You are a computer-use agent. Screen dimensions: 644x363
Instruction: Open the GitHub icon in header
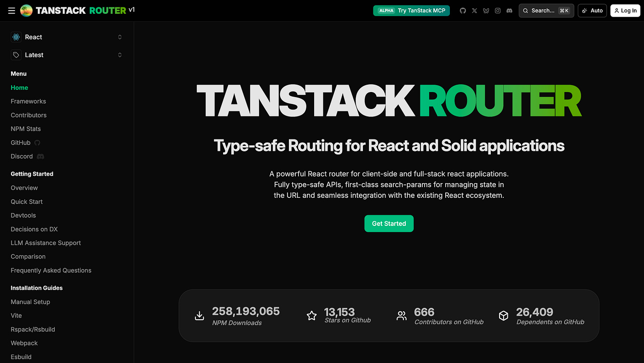[463, 11]
